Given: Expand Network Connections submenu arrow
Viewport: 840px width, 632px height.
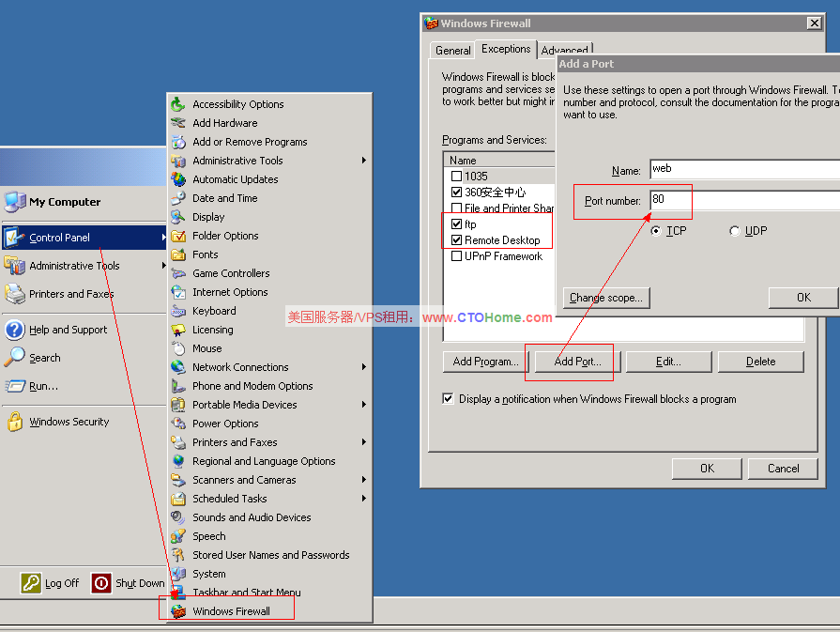Looking at the screenshot, I should pyautogui.click(x=364, y=366).
